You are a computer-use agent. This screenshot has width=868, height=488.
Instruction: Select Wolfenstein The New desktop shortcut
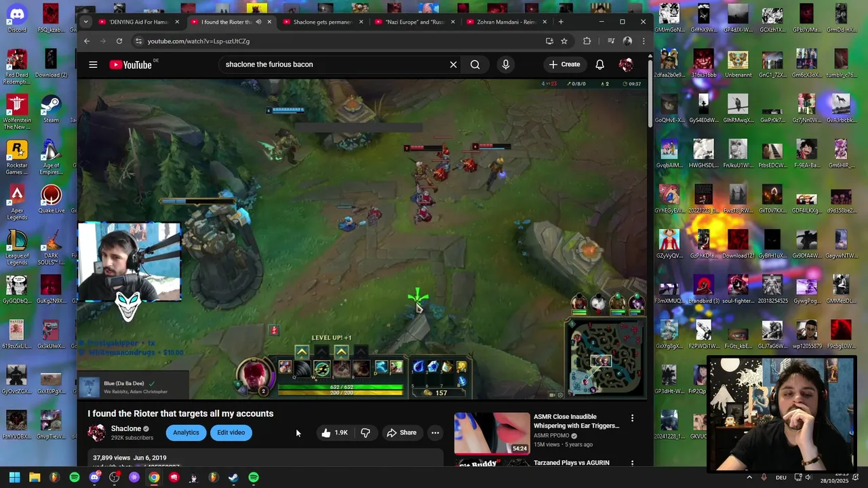tap(17, 113)
